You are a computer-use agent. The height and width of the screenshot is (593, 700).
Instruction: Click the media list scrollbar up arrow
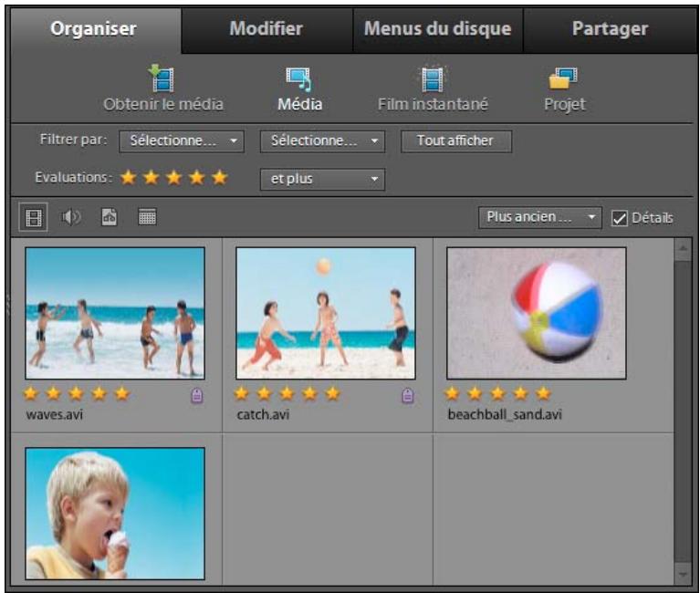(x=683, y=249)
